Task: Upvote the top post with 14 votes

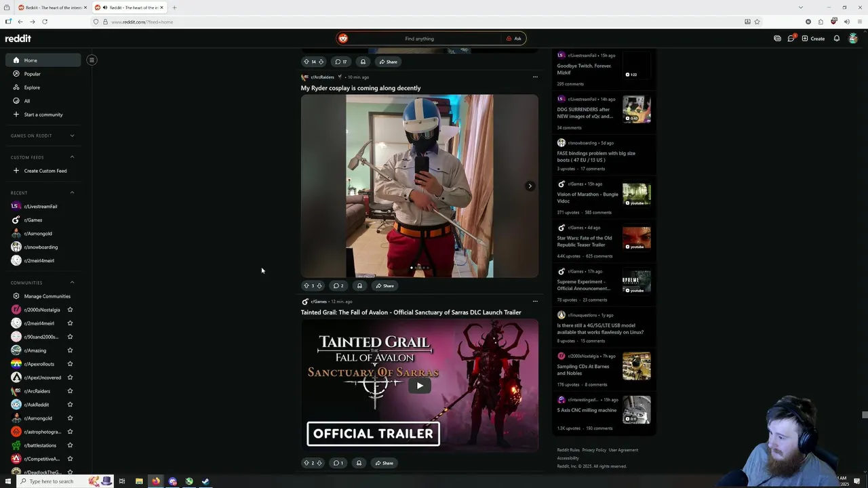Action: pyautogui.click(x=306, y=62)
